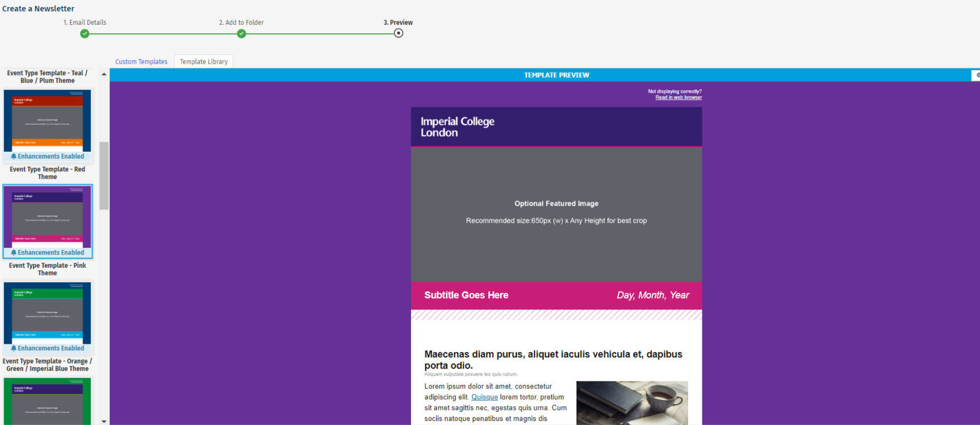Click the Preview step circle indicator
The image size is (980, 425).
point(399,33)
